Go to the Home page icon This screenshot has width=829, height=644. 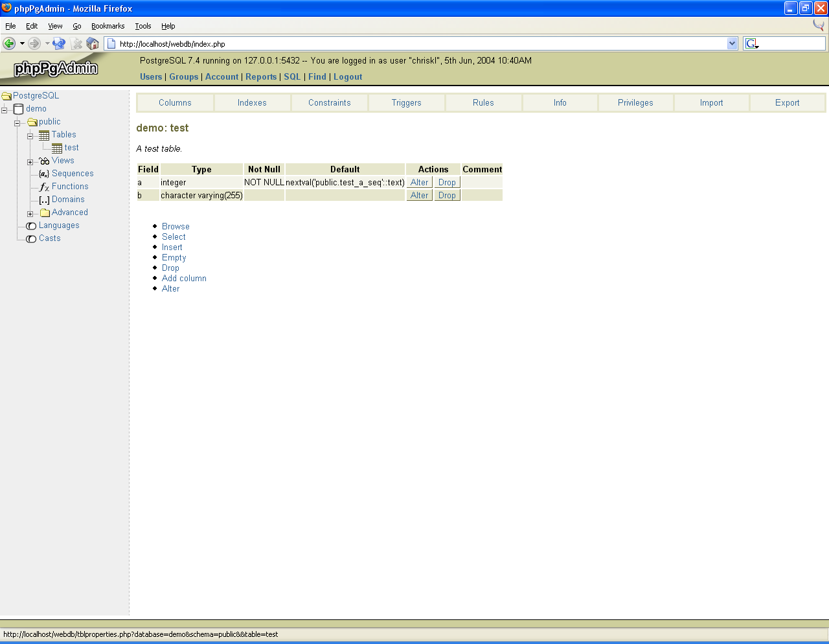pos(93,43)
